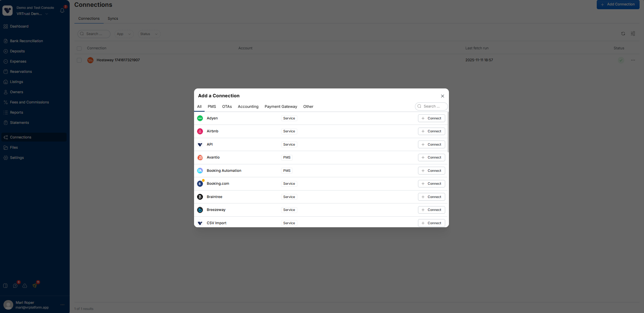Screen dimensions: 644x313
Task: Open the warning alerts triangle icon
Action: pos(25,286)
